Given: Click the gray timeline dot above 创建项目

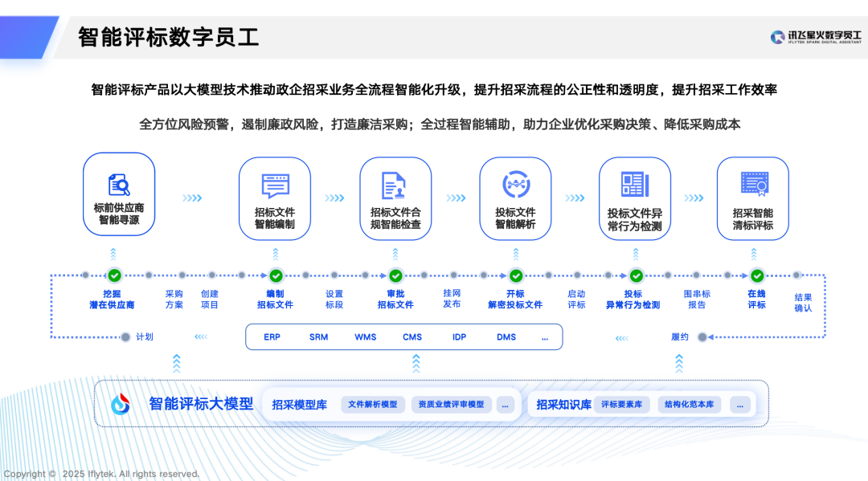Looking at the screenshot, I should click(211, 275).
